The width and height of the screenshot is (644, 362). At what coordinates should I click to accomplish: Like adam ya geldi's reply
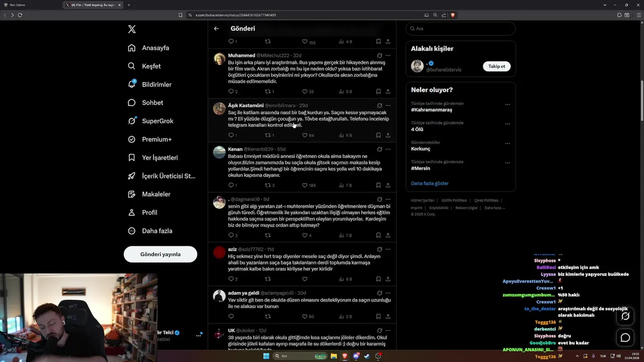pos(305,316)
